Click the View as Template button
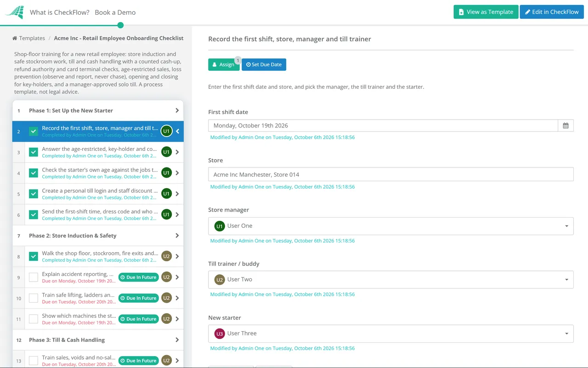This screenshot has width=588, height=368. click(486, 12)
